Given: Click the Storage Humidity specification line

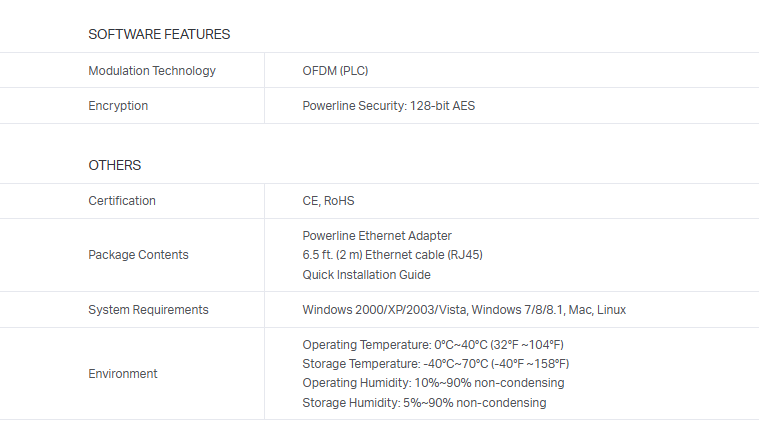Looking at the screenshot, I should click(x=424, y=403).
